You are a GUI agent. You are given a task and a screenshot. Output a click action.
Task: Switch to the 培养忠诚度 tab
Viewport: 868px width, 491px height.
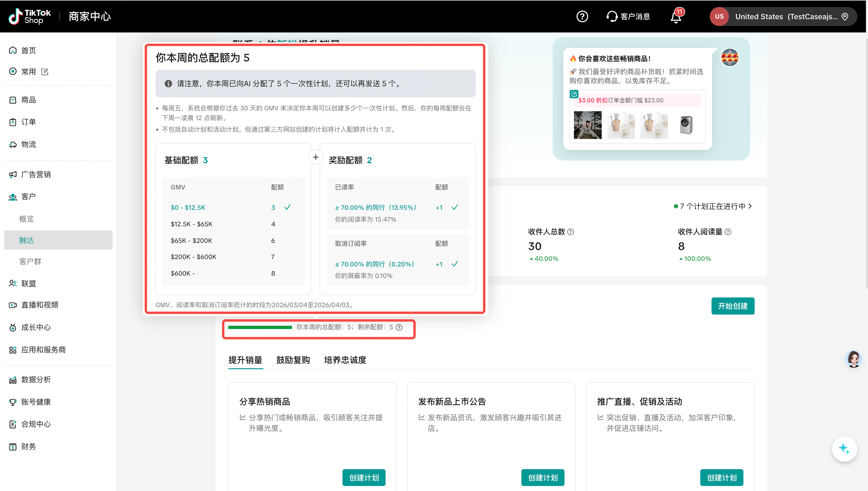coord(345,360)
